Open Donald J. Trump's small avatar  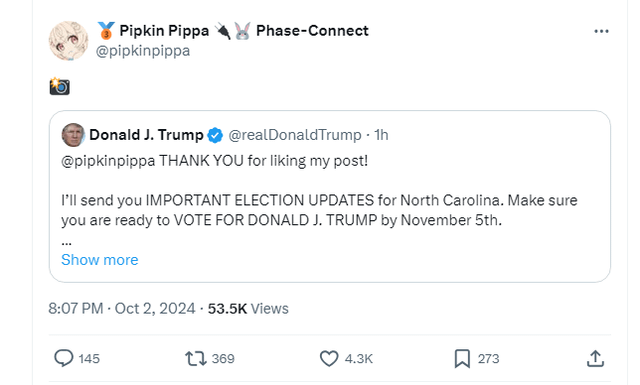click(73, 135)
